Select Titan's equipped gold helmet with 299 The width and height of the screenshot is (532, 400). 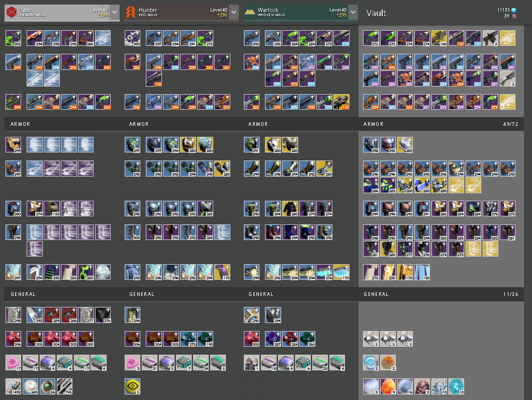click(13, 145)
